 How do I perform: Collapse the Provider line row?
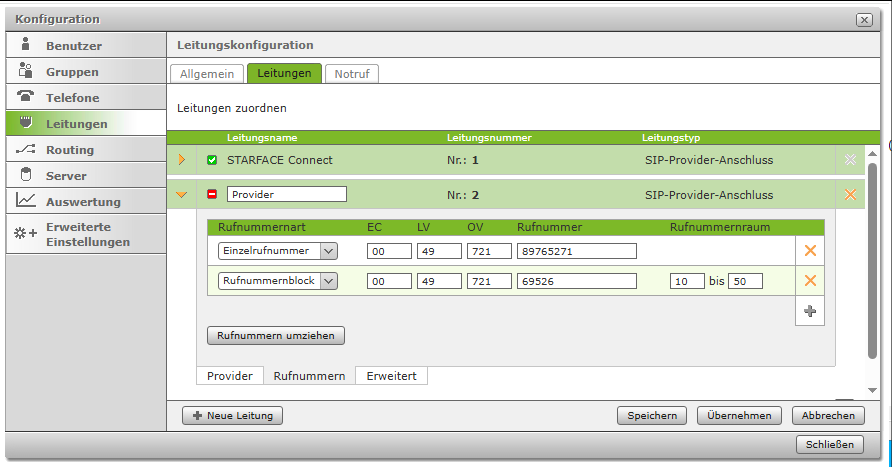[182, 194]
